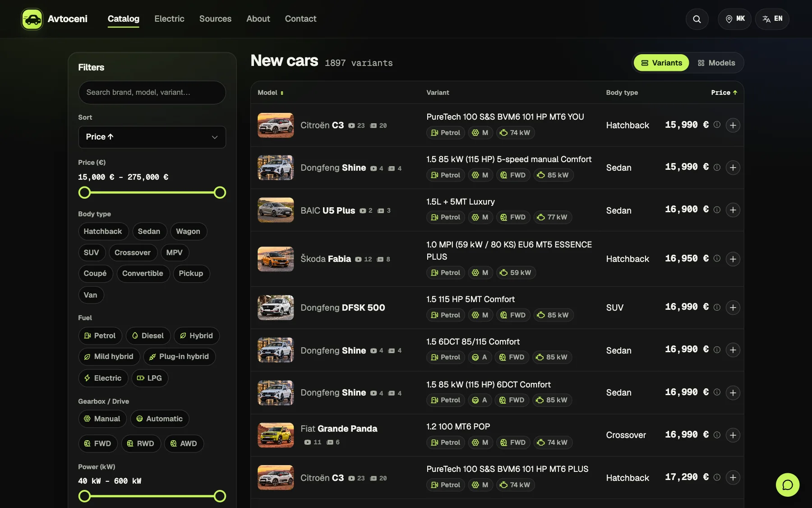Toggle Convertible body type filter

coord(143,274)
